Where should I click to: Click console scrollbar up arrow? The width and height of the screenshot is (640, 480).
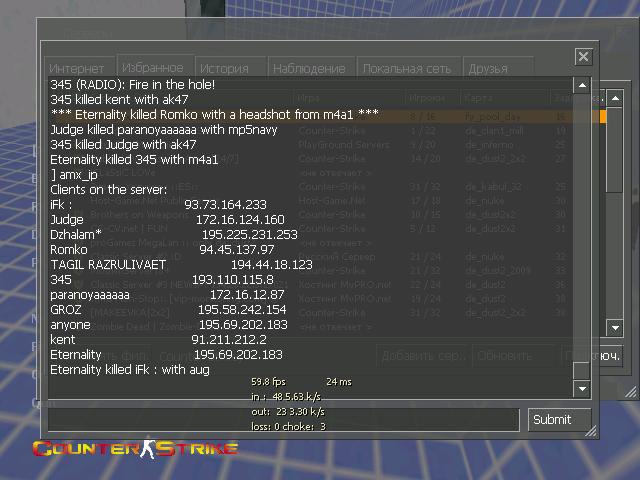pos(582,85)
